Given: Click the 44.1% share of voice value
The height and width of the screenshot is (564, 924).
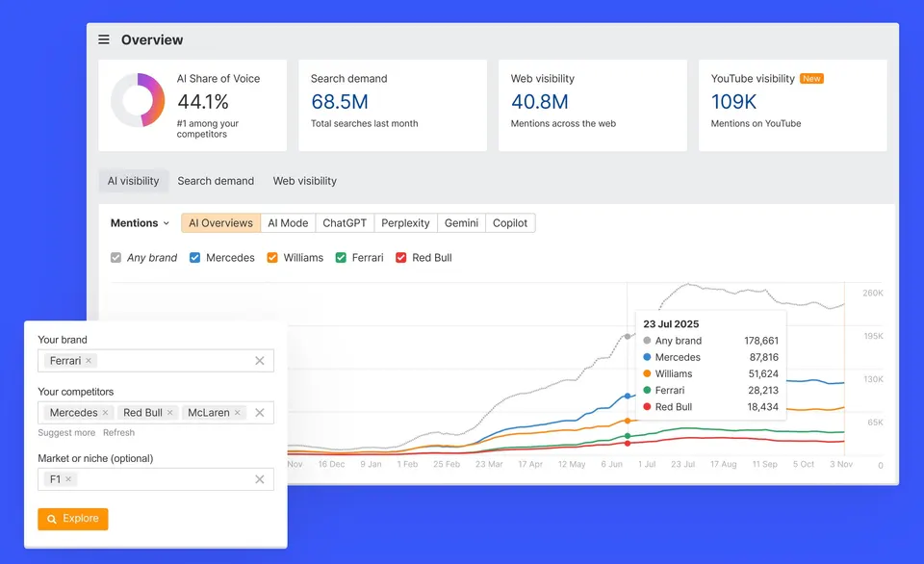Looking at the screenshot, I should [x=203, y=102].
